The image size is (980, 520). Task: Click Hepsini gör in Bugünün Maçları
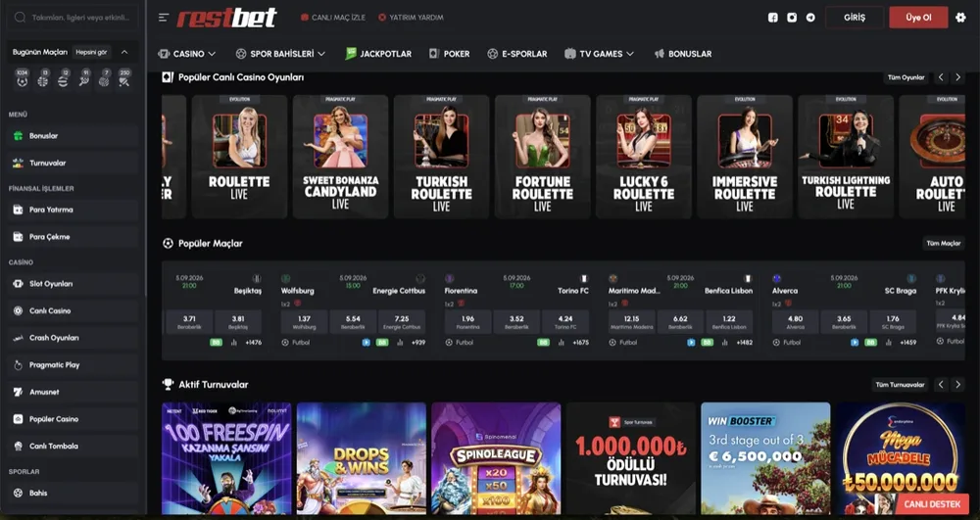click(x=92, y=53)
